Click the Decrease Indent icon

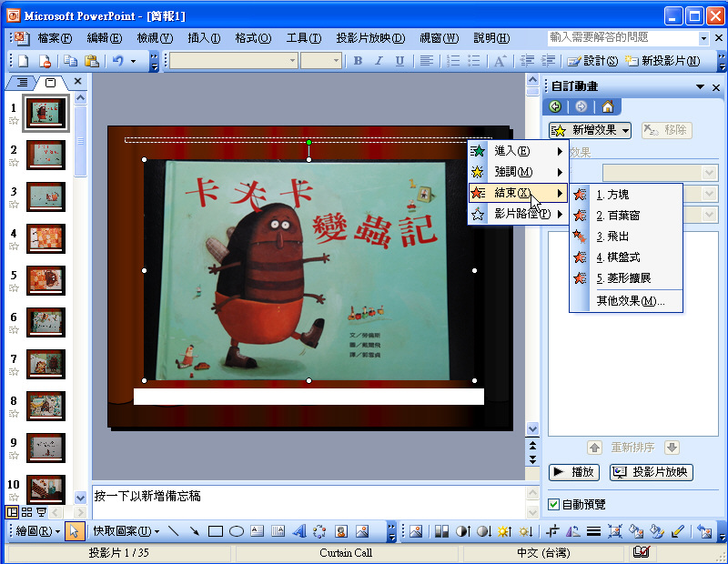(x=527, y=61)
